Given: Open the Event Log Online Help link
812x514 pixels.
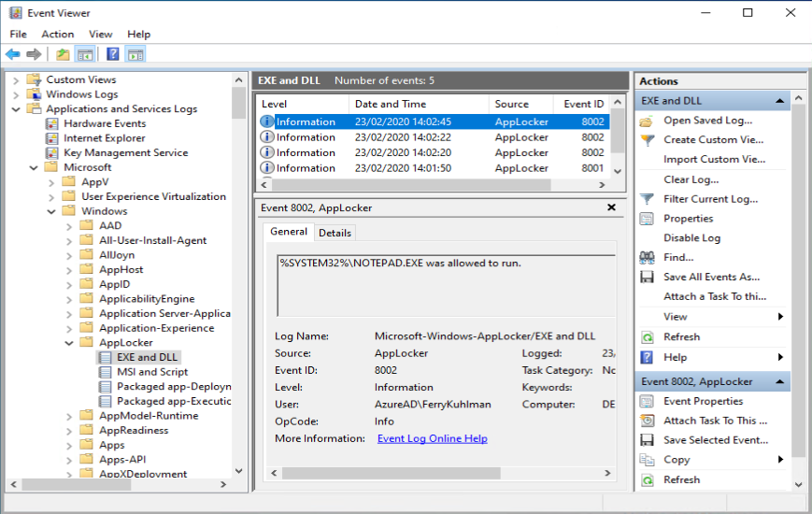Looking at the screenshot, I should pyautogui.click(x=433, y=438).
